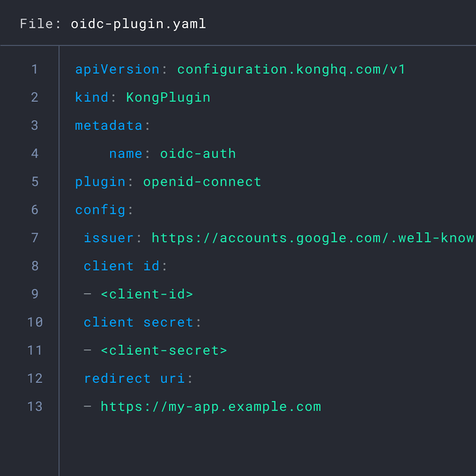Screen dimensions: 476x476
Task: Click the issuer key
Action: click(109, 238)
